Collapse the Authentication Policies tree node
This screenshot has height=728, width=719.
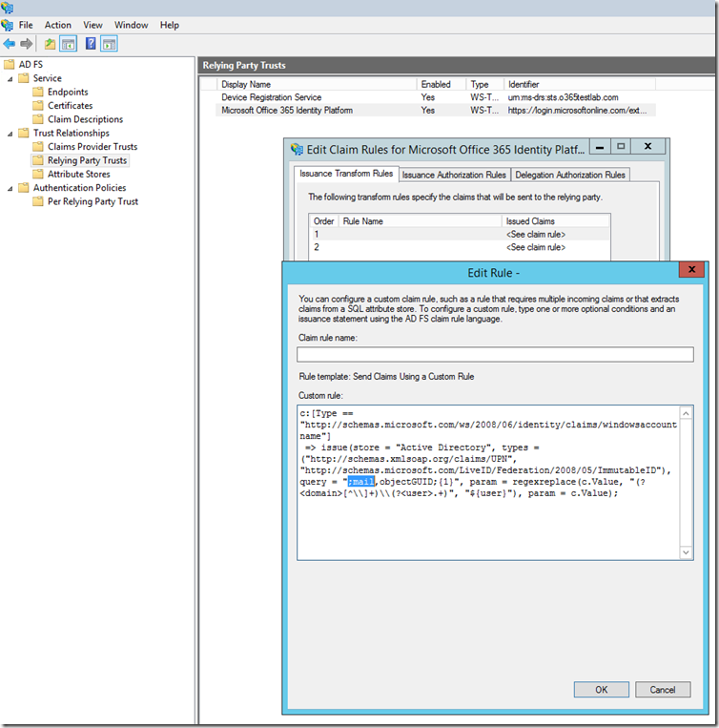click(x=10, y=189)
